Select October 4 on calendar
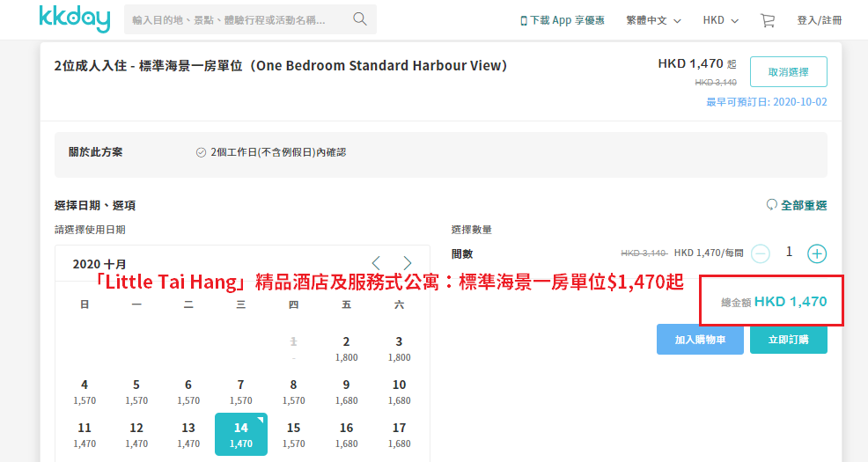Screen dimensions: 868x462 pyautogui.click(x=85, y=392)
